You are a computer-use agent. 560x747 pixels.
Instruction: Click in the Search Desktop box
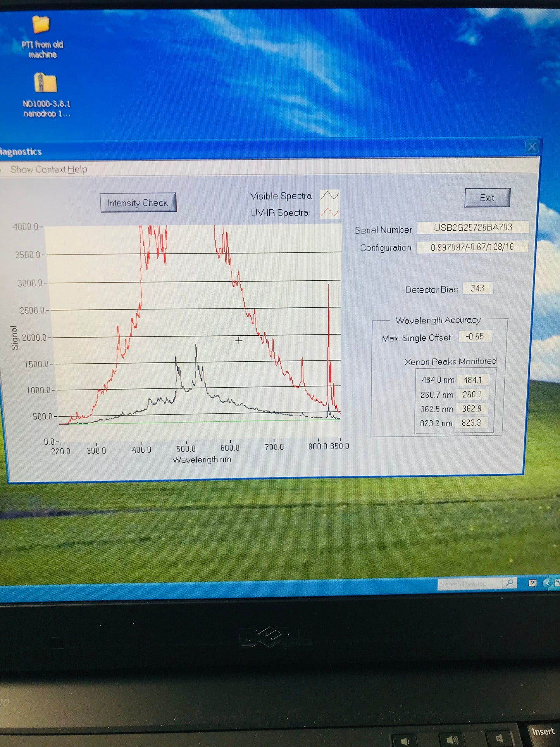coord(470,583)
